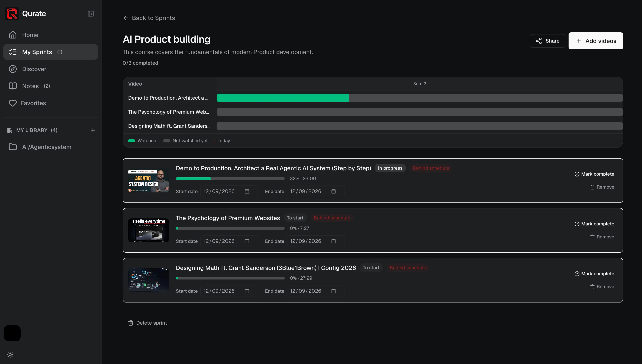Viewport: 642px width, 364px height.
Task: Open My Sprints in the sidebar
Action: tap(51, 52)
